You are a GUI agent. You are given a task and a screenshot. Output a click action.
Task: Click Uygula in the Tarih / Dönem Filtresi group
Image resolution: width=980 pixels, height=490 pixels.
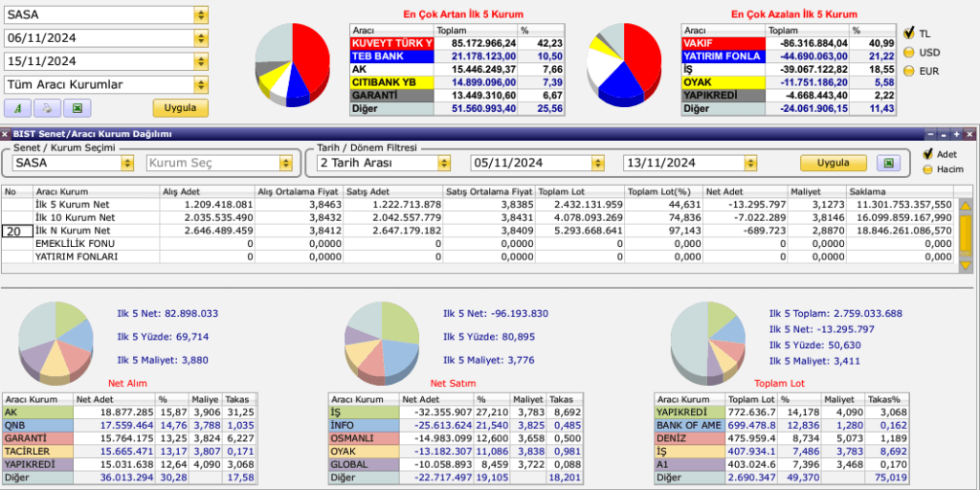point(834,163)
